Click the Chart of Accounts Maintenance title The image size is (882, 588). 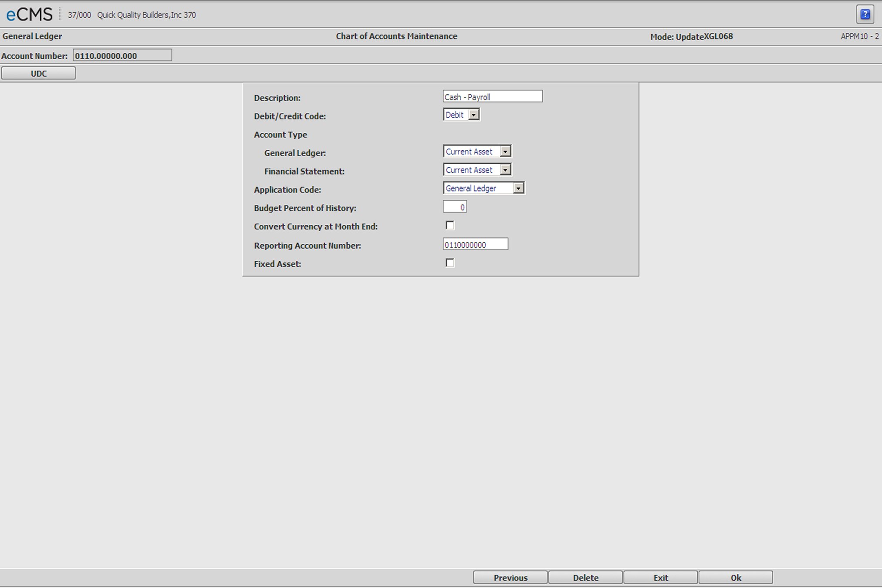tap(396, 36)
